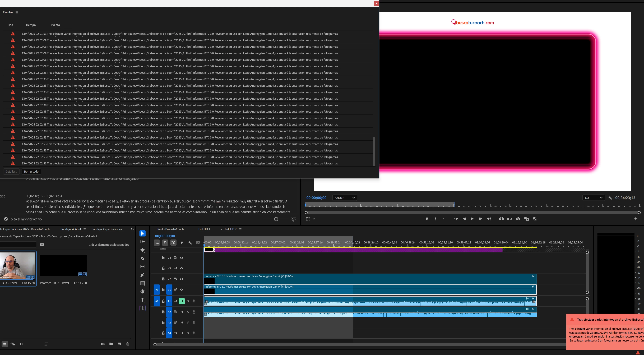Expand hidden project panel tabs chevron
The width and height of the screenshot is (644, 355).
(132, 229)
